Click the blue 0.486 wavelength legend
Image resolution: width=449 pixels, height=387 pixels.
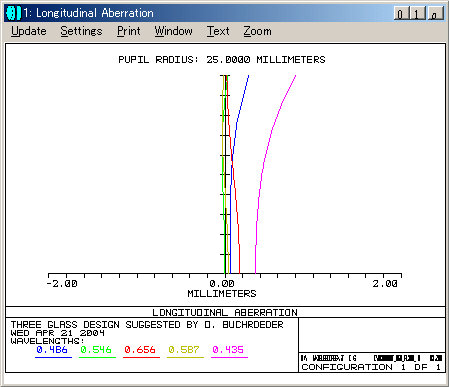point(52,350)
